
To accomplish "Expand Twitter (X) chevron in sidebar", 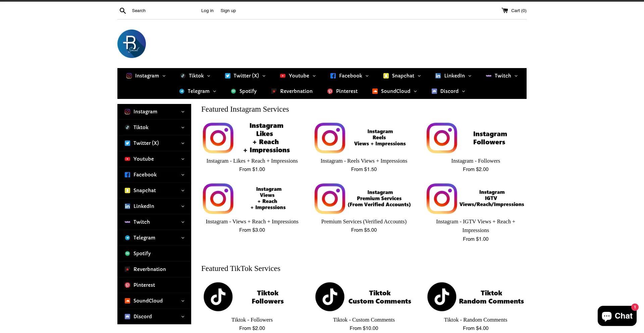I will coord(183,143).
